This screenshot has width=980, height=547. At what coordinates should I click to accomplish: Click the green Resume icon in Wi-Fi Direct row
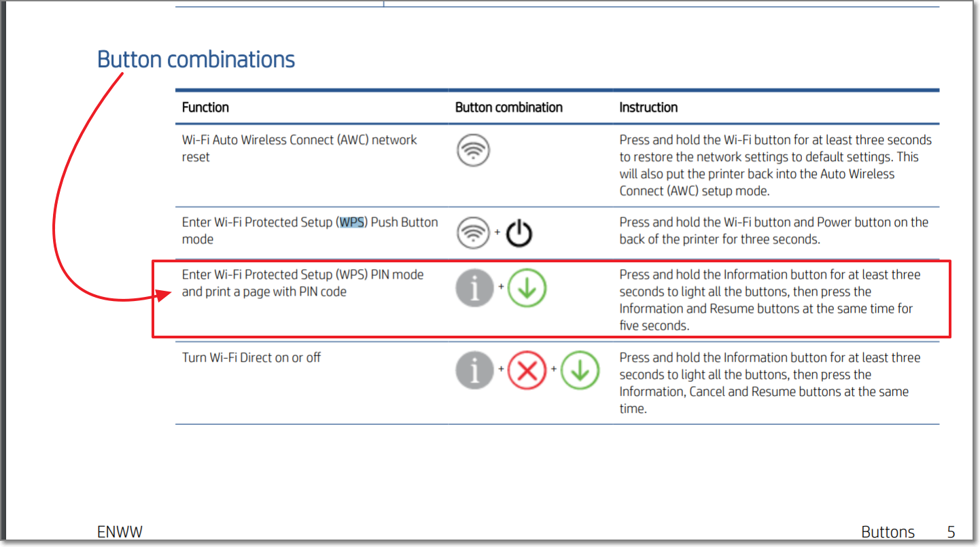click(580, 370)
